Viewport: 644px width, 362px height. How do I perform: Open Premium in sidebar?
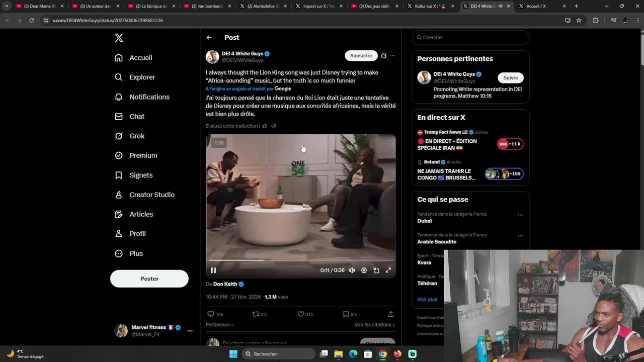pos(135,155)
